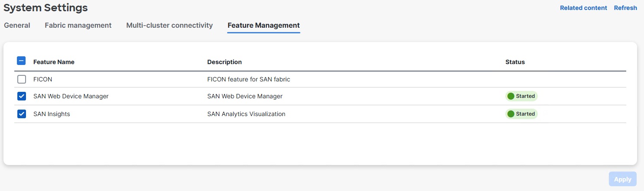This screenshot has height=191, width=644.
Task: Select the SAN Insights feature name
Action: (52, 114)
